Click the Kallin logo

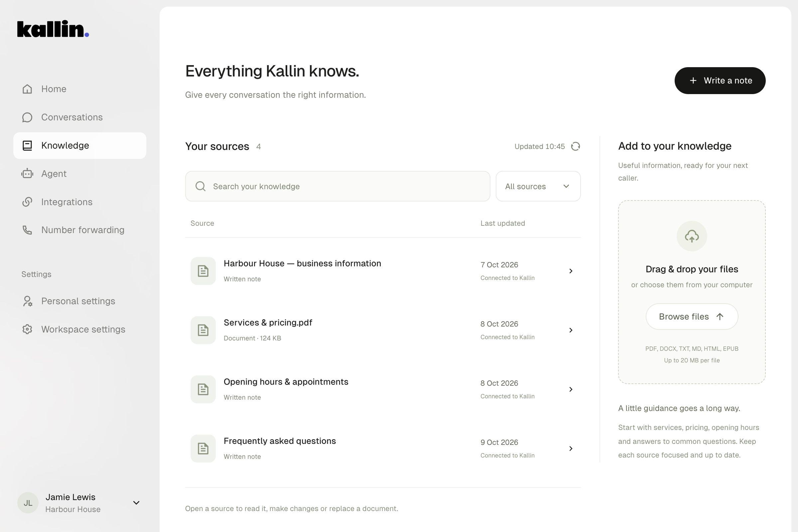point(53,29)
